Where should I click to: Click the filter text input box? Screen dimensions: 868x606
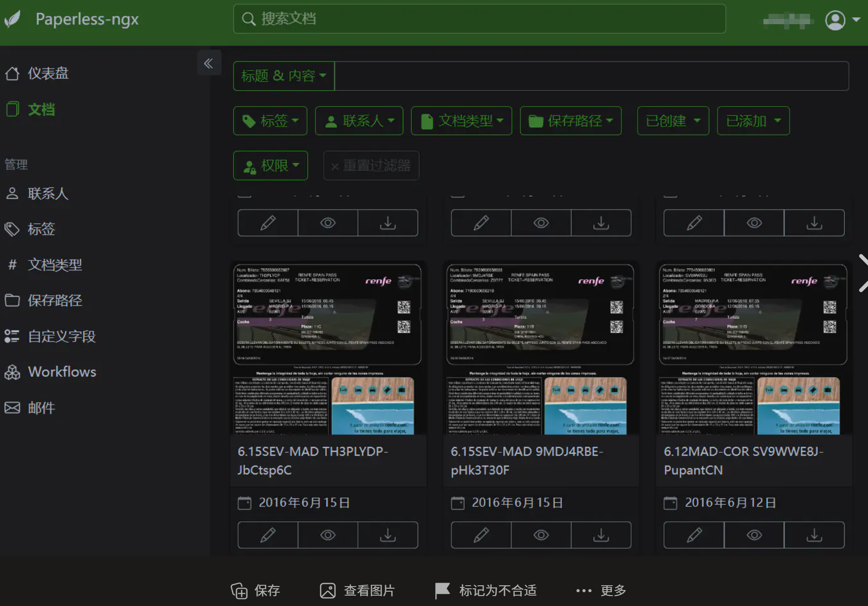pos(591,76)
